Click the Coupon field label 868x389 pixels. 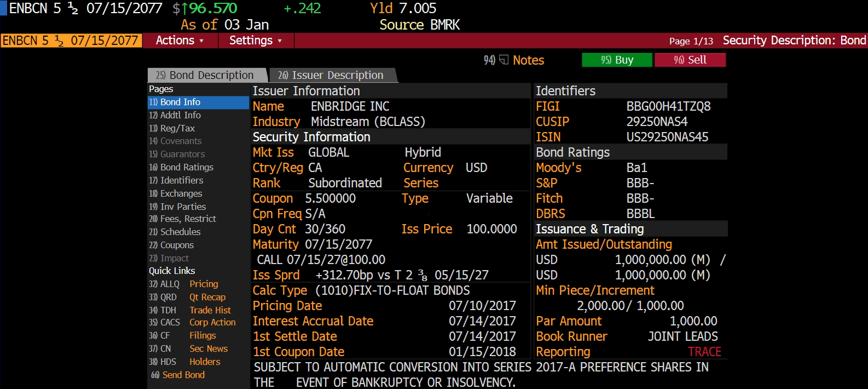point(273,198)
